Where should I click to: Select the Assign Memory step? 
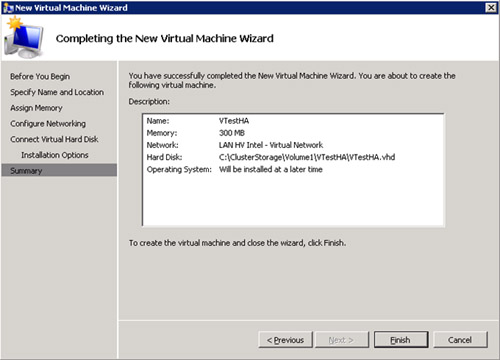(x=36, y=108)
